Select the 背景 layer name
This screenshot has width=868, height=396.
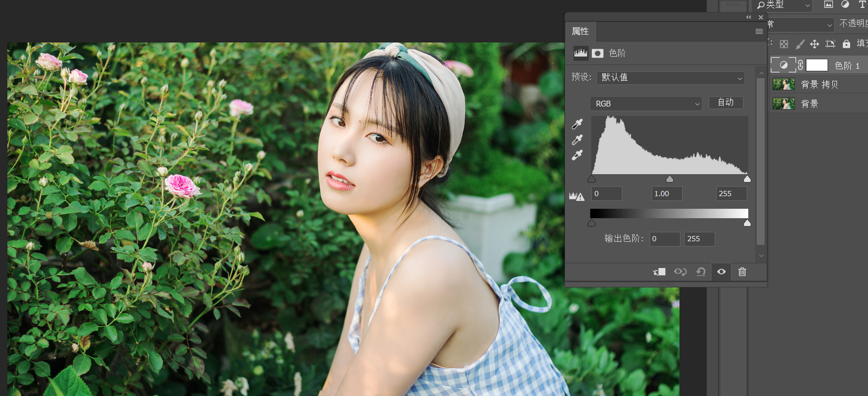[x=810, y=104]
